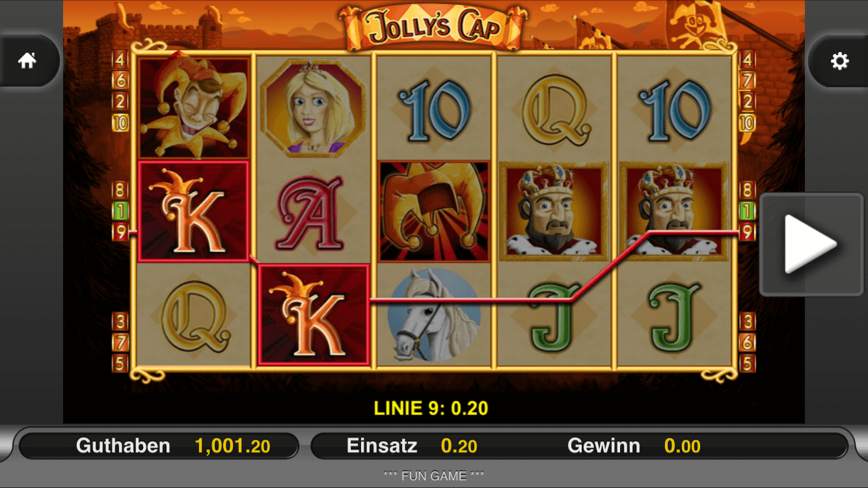This screenshot has width=868, height=488.
Task: Adjust the Einsatz bet amount 0.20
Action: (459, 446)
